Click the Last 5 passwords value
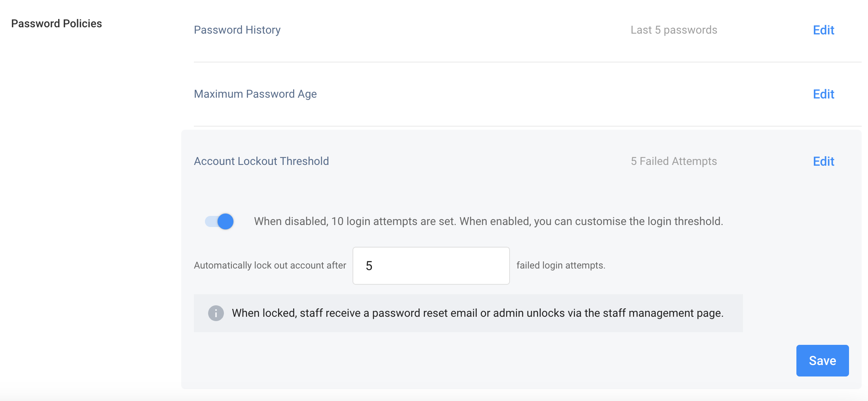Image resolution: width=868 pixels, height=401 pixels. [674, 30]
